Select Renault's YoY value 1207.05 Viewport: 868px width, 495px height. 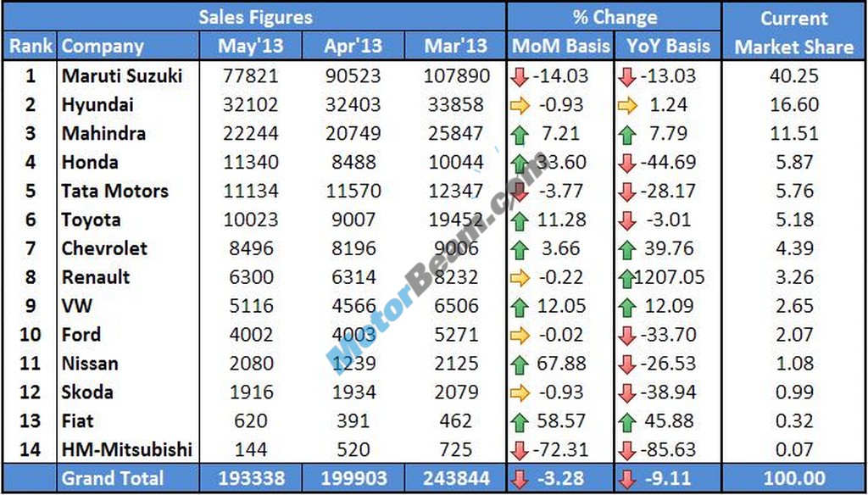[x=670, y=277]
